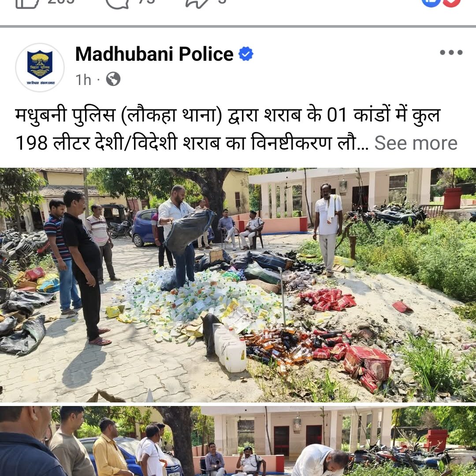
Task: Open Madhubani Police profile picture
Action: click(40, 67)
